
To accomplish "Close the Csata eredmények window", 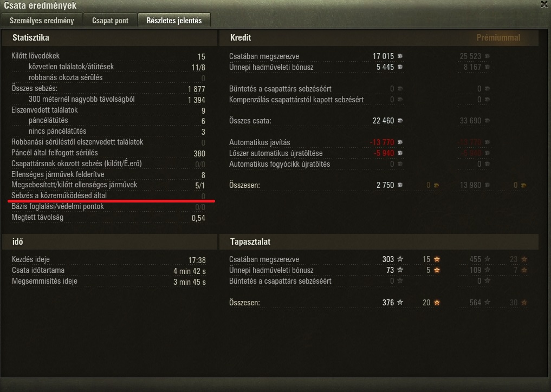I will click(x=544, y=4).
